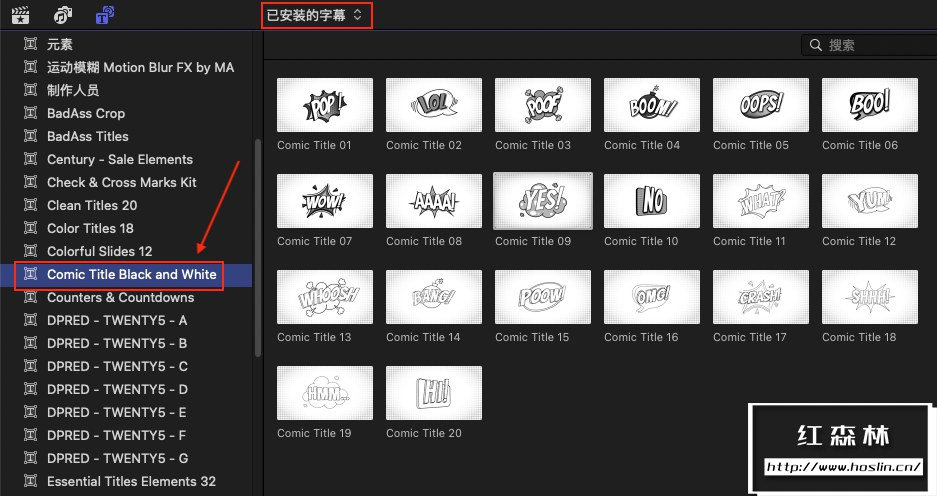Select Comic Title 07 WOW thumbnail
The image size is (937, 496).
(x=325, y=201)
